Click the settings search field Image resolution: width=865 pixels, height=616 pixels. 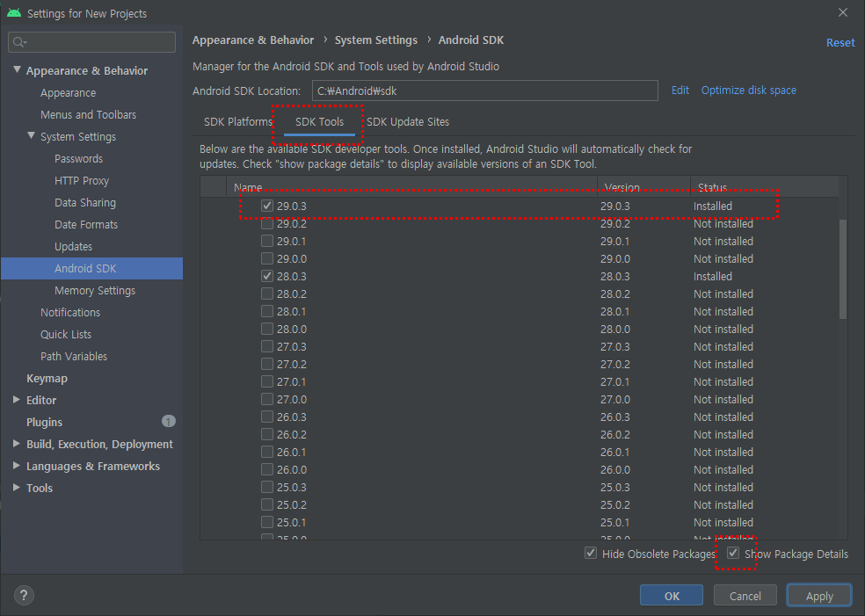pyautogui.click(x=91, y=42)
